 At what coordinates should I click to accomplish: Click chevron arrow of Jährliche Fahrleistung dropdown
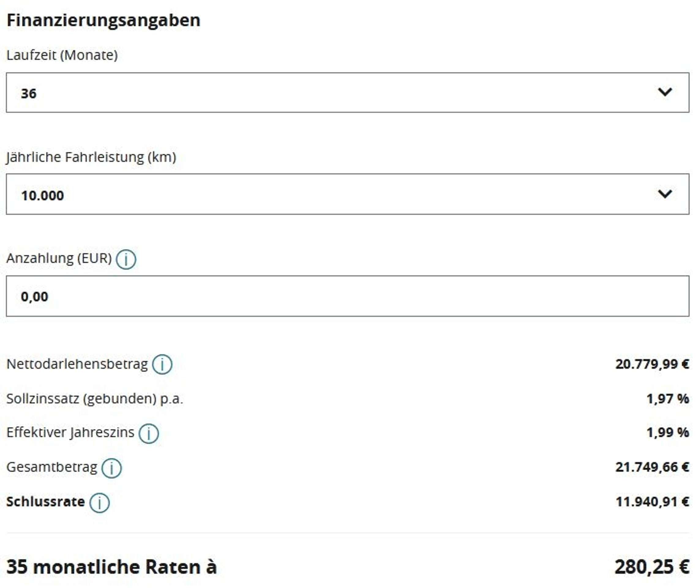pyautogui.click(x=665, y=194)
